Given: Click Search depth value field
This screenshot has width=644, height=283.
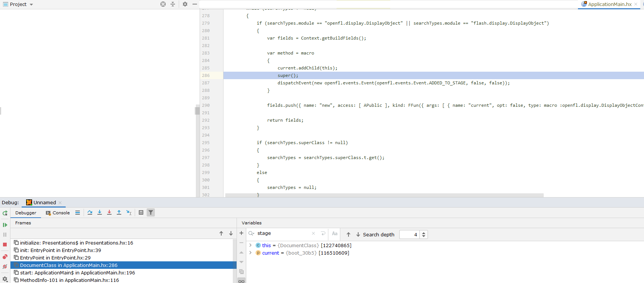Looking at the screenshot, I should pyautogui.click(x=409, y=234).
